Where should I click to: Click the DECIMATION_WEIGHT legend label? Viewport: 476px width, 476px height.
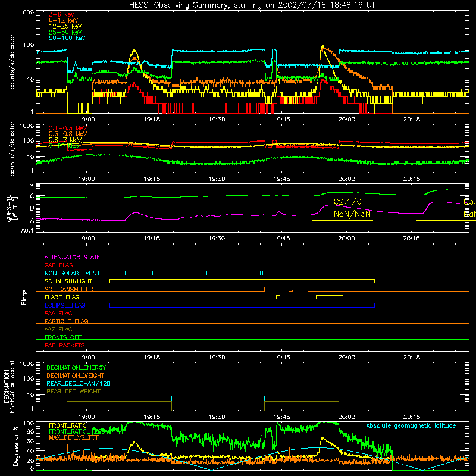pos(76,375)
